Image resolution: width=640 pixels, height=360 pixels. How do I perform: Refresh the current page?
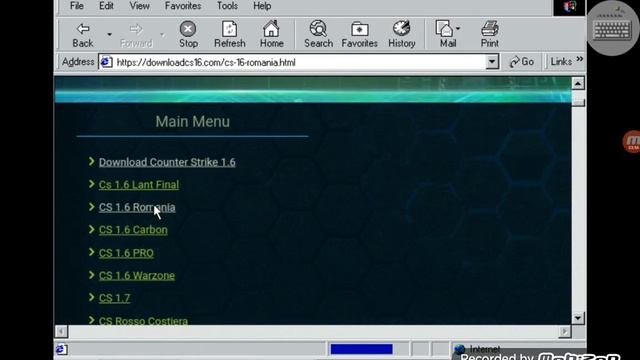point(229,35)
